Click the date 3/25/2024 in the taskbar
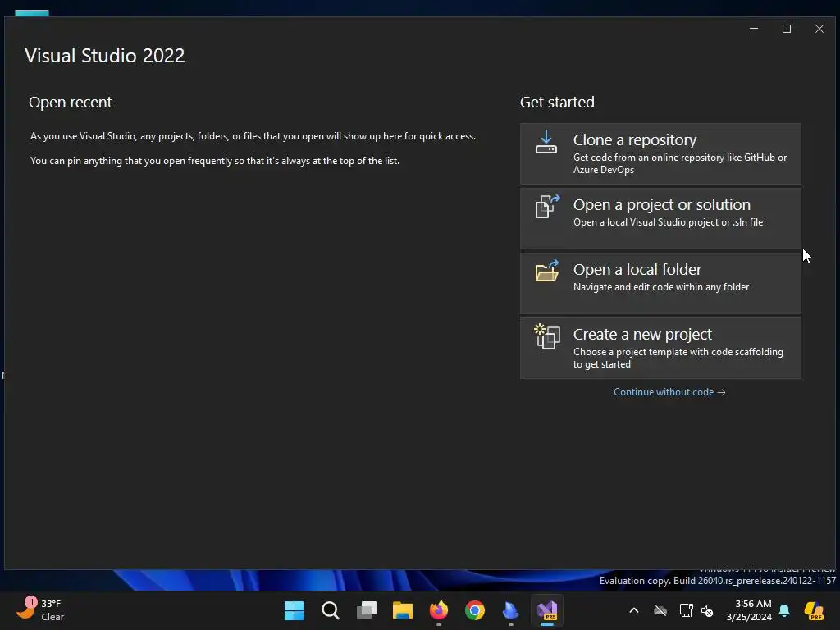 click(x=749, y=617)
